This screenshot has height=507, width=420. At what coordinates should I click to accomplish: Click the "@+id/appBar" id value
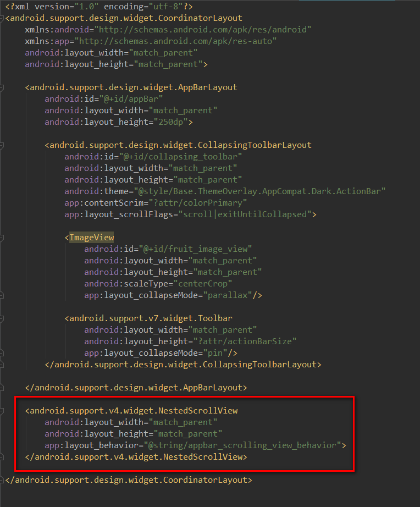pos(131,99)
